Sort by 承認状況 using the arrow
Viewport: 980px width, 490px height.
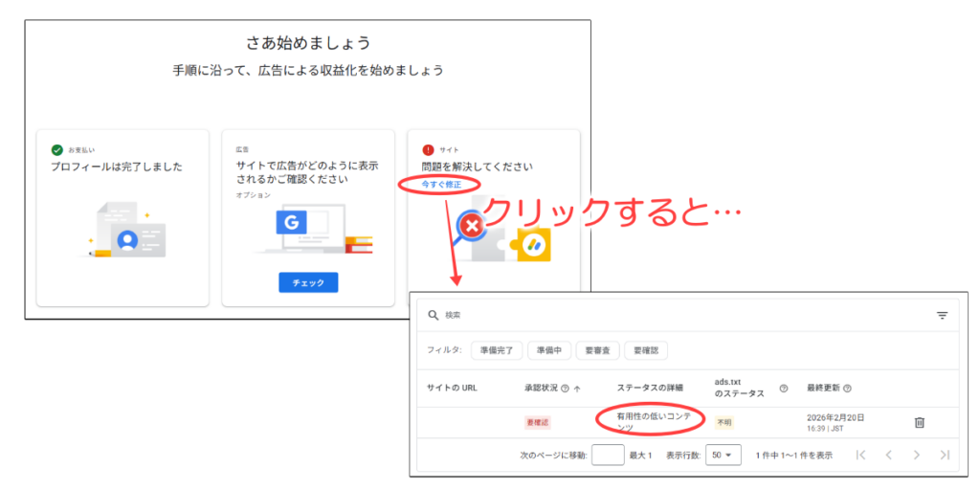point(577,388)
